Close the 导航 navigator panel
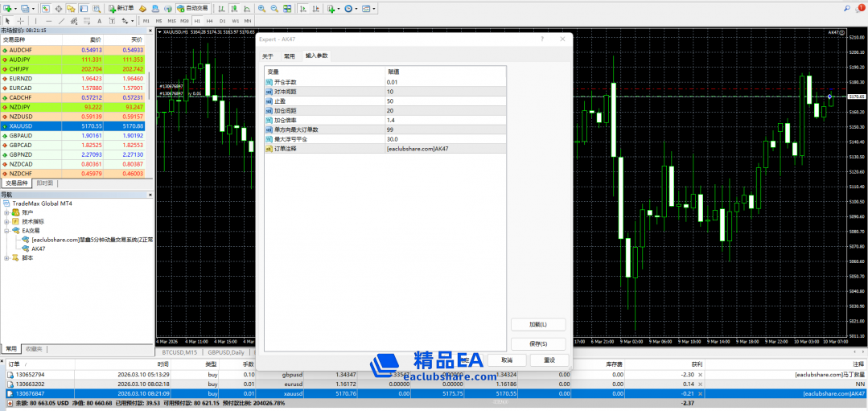The width and height of the screenshot is (868, 411). (150, 195)
